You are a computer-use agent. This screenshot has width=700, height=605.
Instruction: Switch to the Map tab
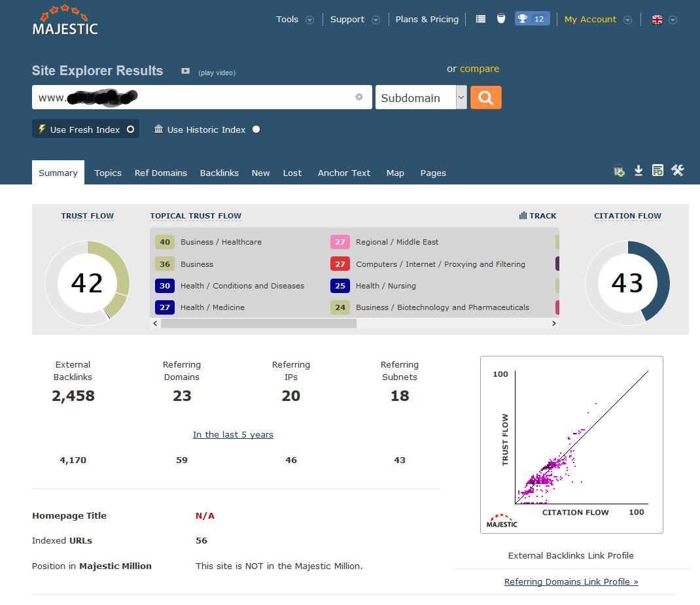coord(395,173)
